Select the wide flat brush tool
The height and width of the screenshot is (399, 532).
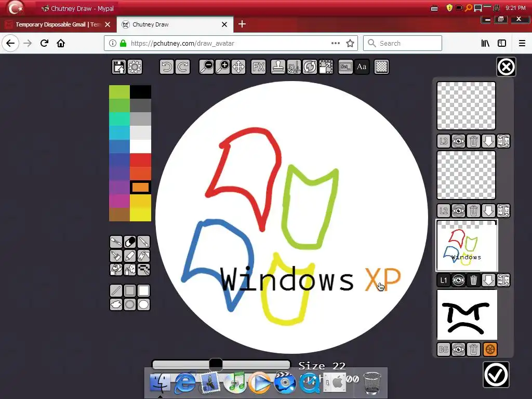[116, 256]
